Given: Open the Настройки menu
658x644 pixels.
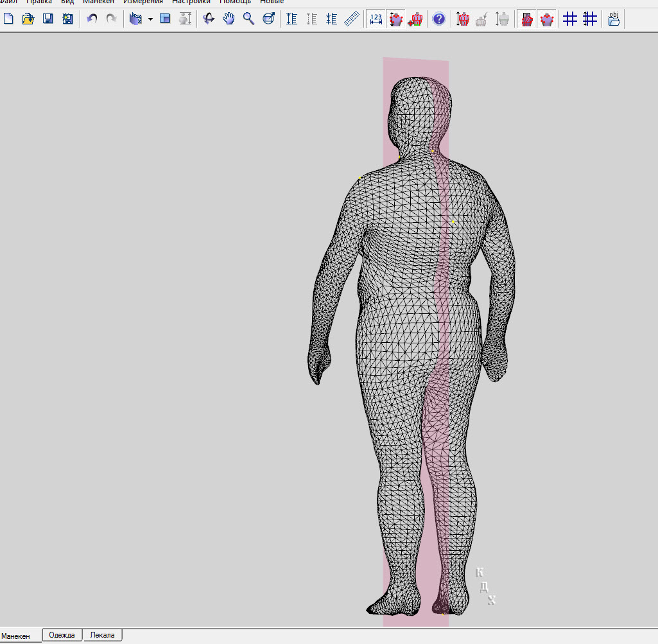Looking at the screenshot, I should pyautogui.click(x=191, y=2).
